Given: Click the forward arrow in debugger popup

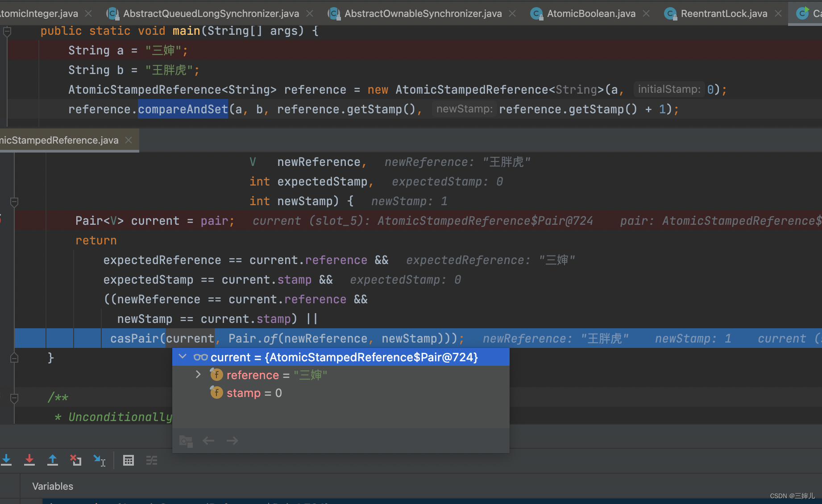Looking at the screenshot, I should click(x=232, y=441).
